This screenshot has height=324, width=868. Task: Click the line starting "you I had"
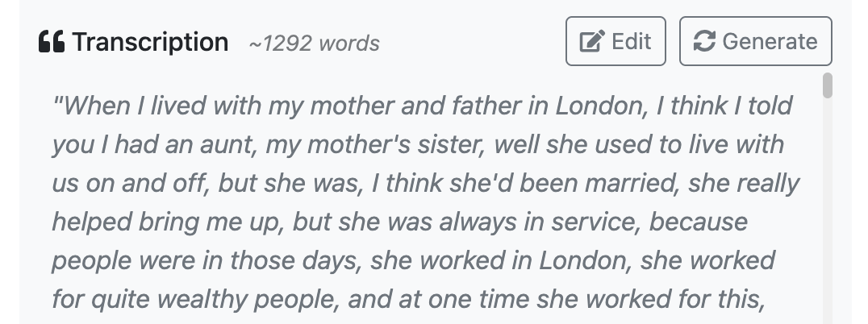tap(417, 145)
